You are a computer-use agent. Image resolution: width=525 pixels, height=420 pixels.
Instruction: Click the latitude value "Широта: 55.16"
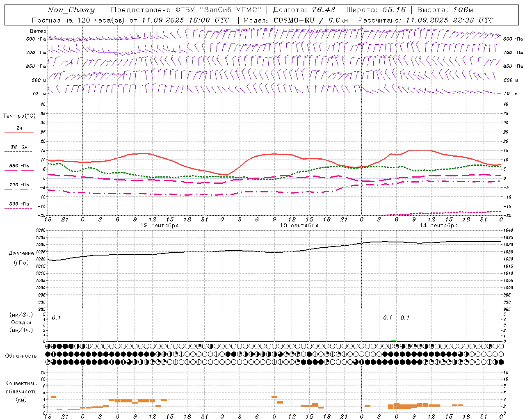point(376,10)
